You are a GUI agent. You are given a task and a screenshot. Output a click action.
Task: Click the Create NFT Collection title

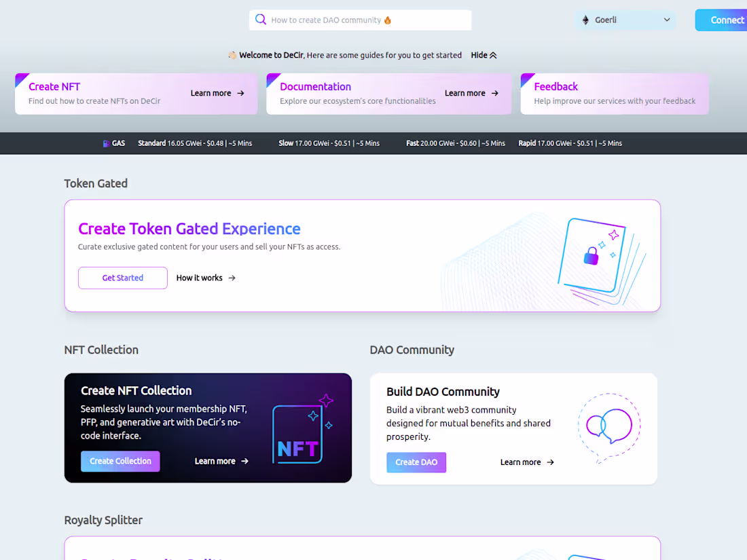point(136,390)
